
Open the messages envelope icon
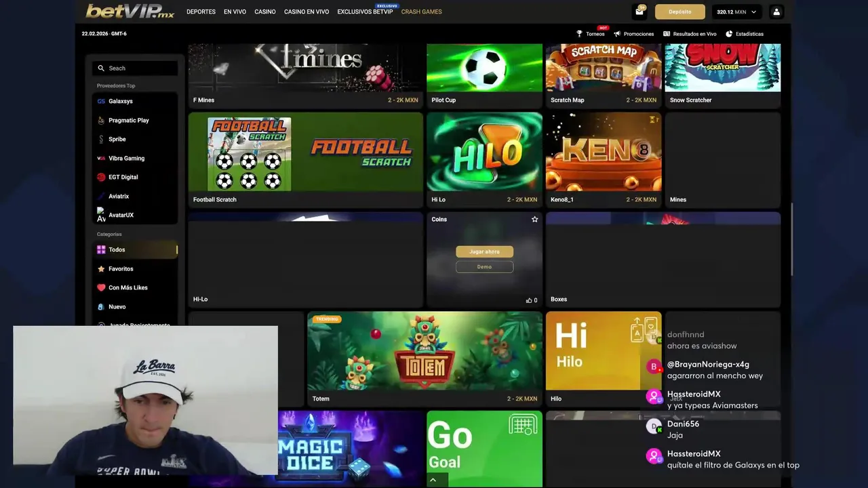tap(639, 12)
